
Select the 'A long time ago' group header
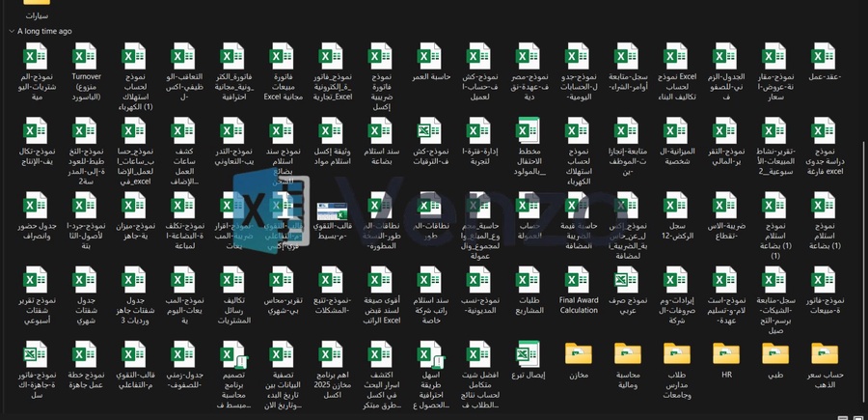tap(44, 31)
